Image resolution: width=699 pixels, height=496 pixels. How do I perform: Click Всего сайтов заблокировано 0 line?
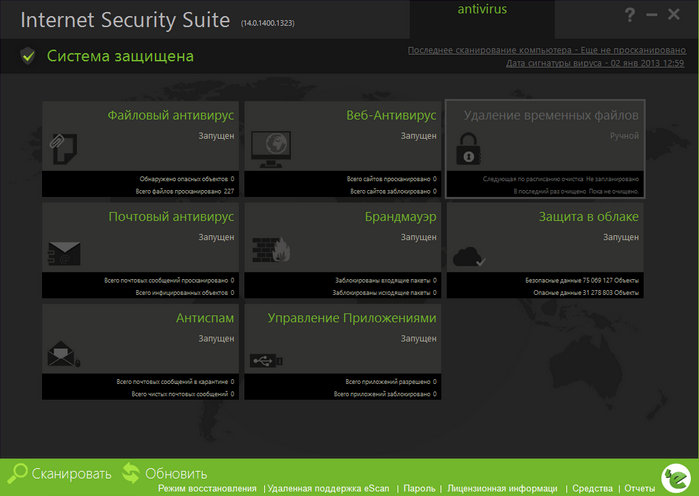click(x=393, y=192)
